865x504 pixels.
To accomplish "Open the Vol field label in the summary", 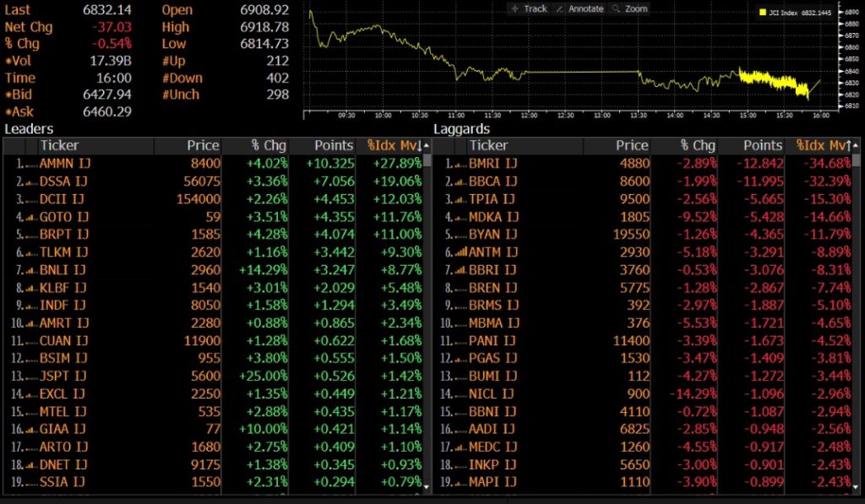I will coord(19,61).
